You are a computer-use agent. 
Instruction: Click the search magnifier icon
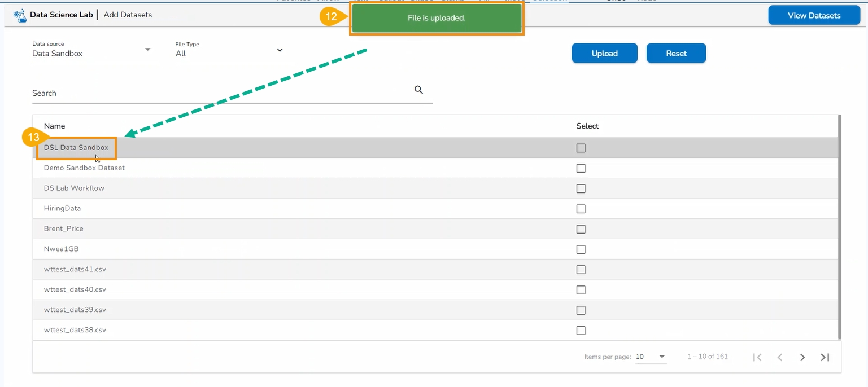pos(418,90)
